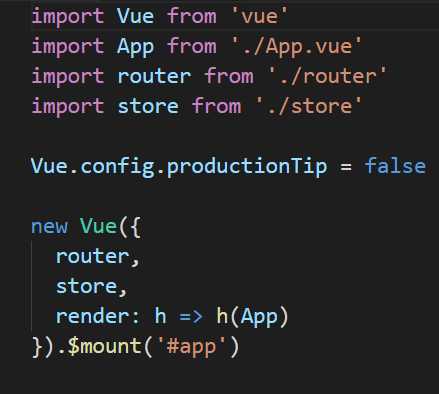This screenshot has width=439, height=394.
Task: Click Vue identifier in first import line
Action: [135, 16]
